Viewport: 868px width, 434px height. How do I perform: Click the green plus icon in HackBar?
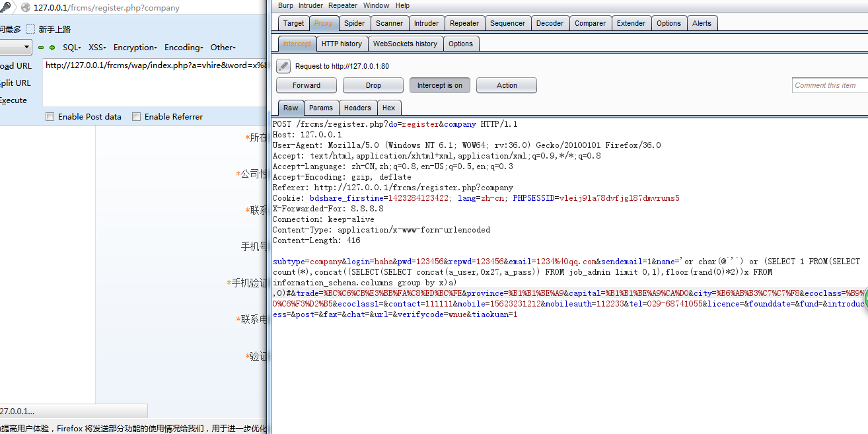[52, 48]
